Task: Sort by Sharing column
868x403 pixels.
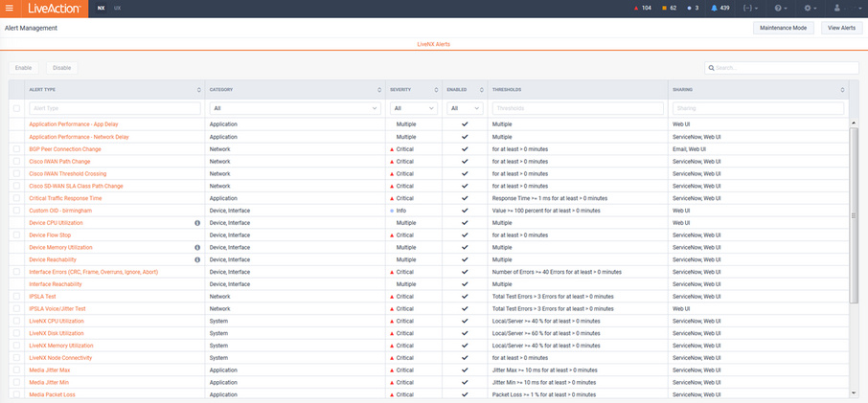Action: [842, 90]
